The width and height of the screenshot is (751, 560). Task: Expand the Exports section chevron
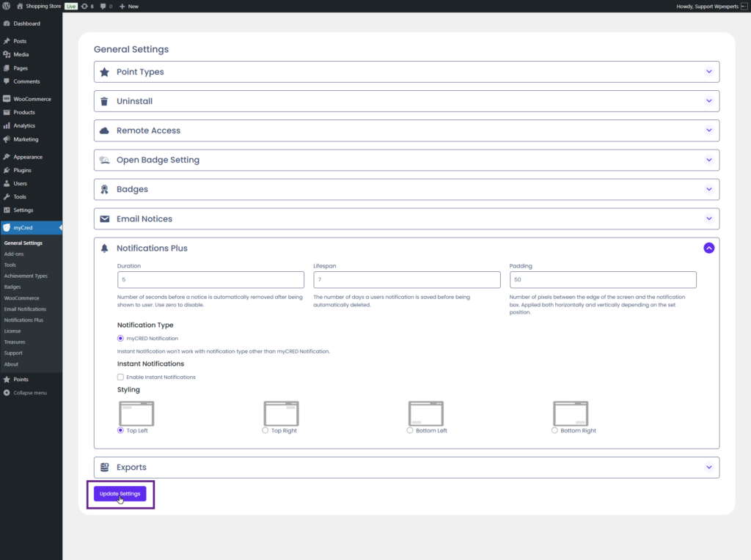(708, 467)
